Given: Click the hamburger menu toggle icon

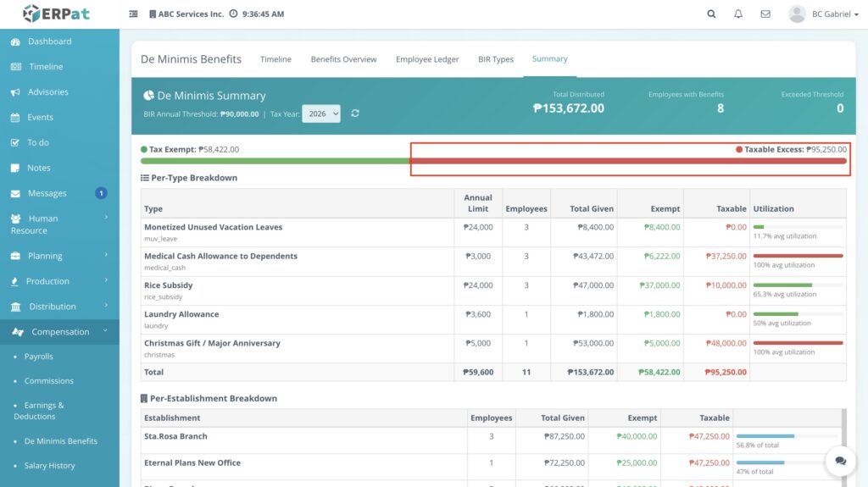Looking at the screenshot, I should coord(133,14).
